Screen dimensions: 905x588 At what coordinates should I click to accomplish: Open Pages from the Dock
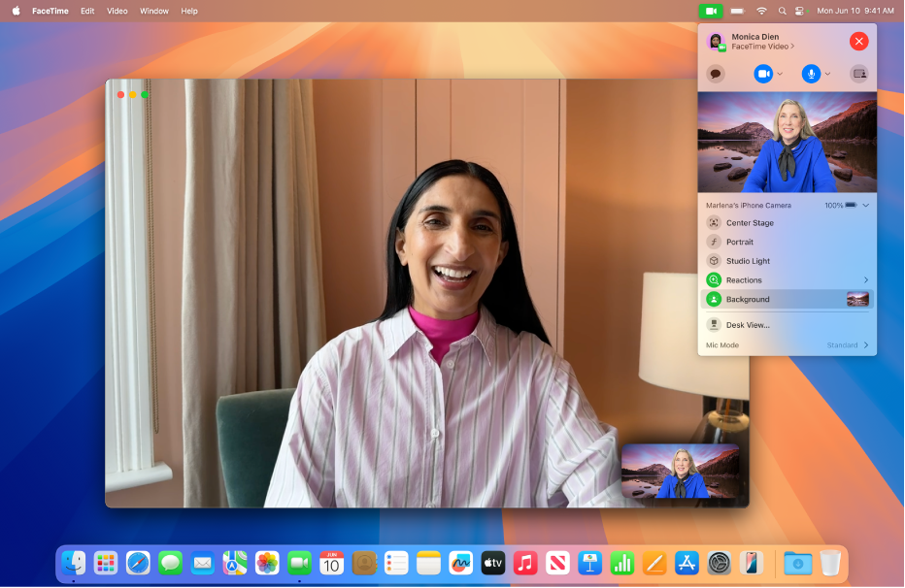pos(654,563)
